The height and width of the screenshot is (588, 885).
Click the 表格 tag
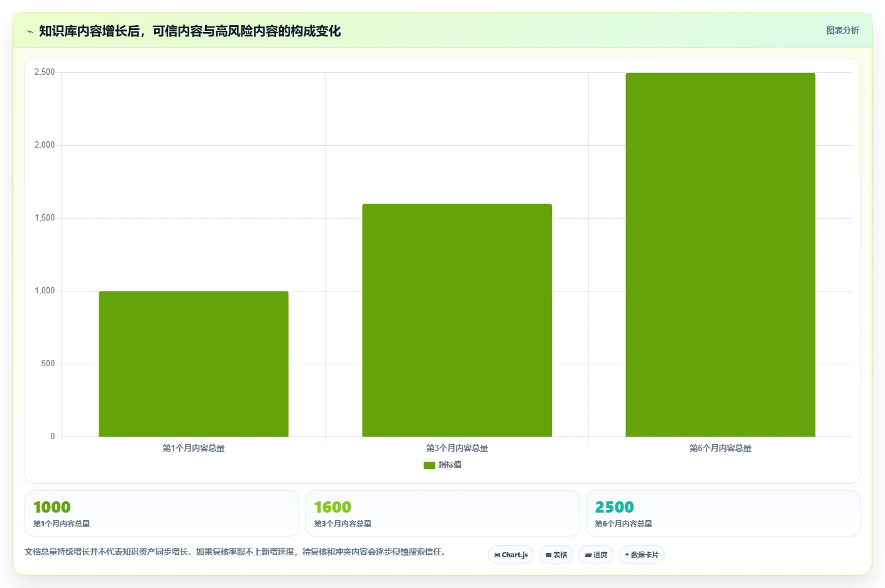(556, 555)
